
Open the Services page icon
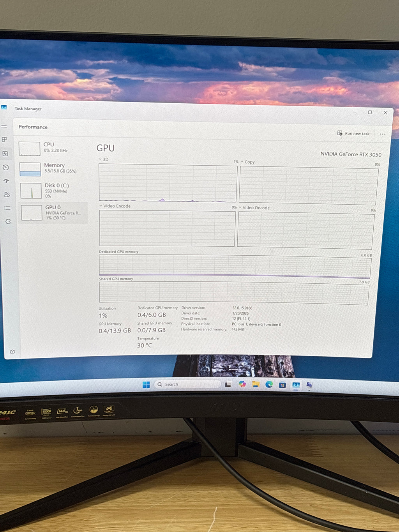[x=8, y=221]
